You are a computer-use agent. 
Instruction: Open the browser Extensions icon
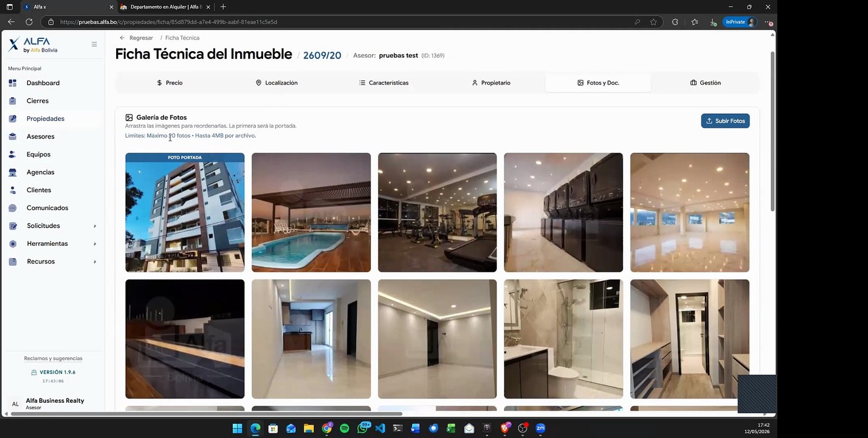point(675,22)
